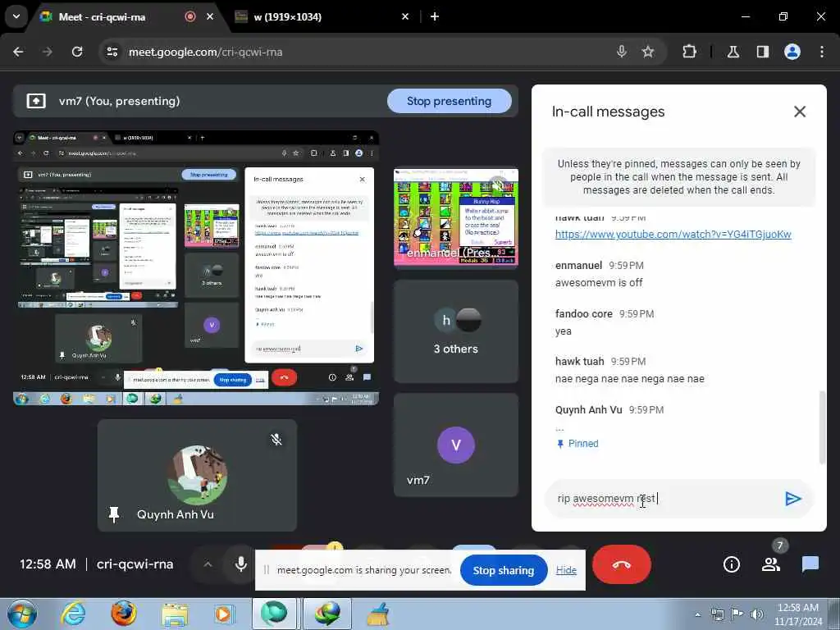Send the typed chat message
Image resolution: width=840 pixels, height=630 pixels.
point(793,499)
